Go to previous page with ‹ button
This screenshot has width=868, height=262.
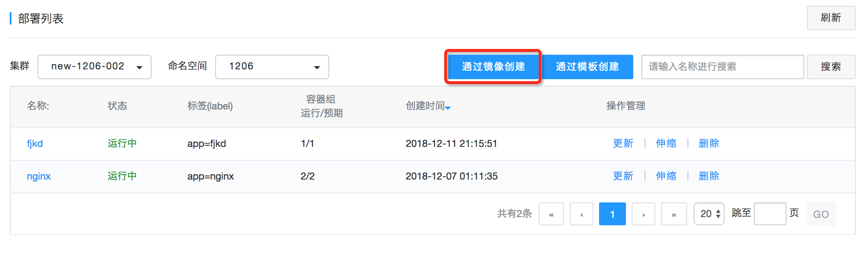tap(582, 214)
